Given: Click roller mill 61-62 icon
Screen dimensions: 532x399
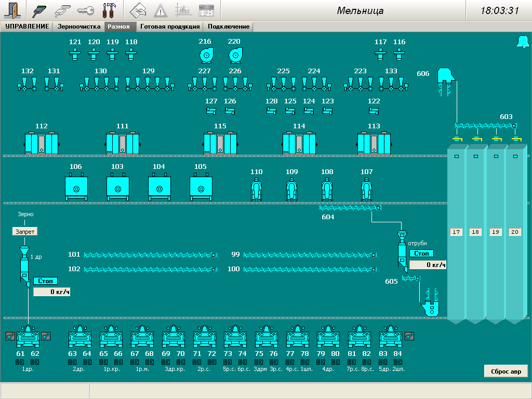Looking at the screenshot, I should [x=28, y=337].
